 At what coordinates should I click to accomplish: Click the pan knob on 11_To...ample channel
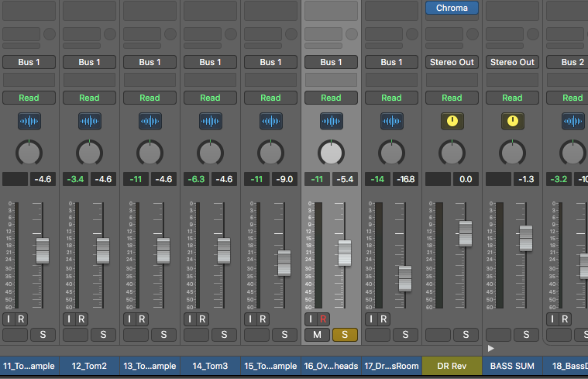[x=29, y=153]
